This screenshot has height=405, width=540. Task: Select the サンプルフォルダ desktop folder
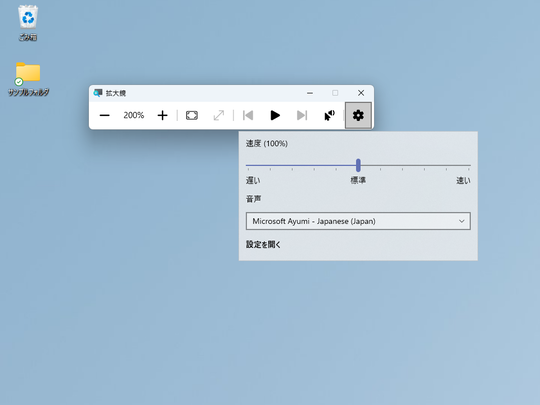(28, 79)
